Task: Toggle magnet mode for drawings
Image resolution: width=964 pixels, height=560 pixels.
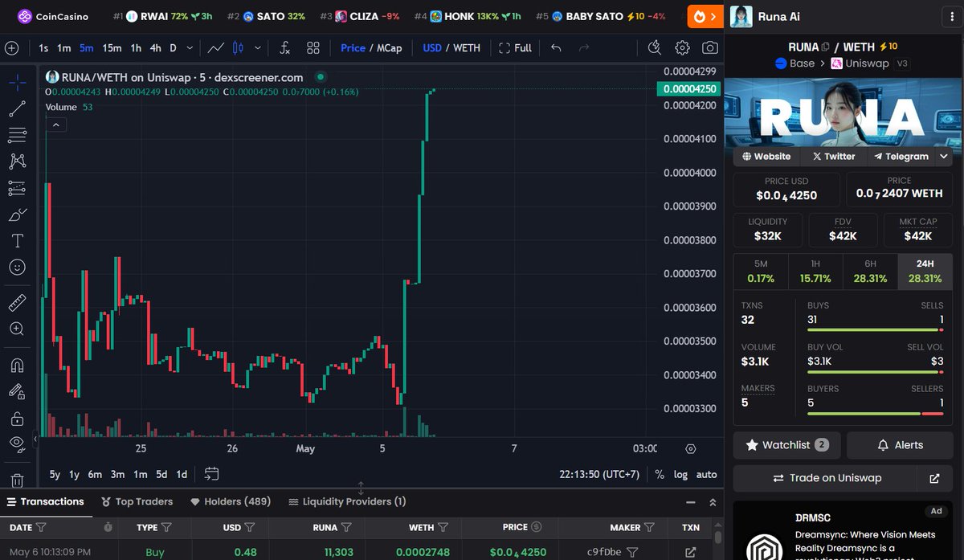Action: (17, 365)
